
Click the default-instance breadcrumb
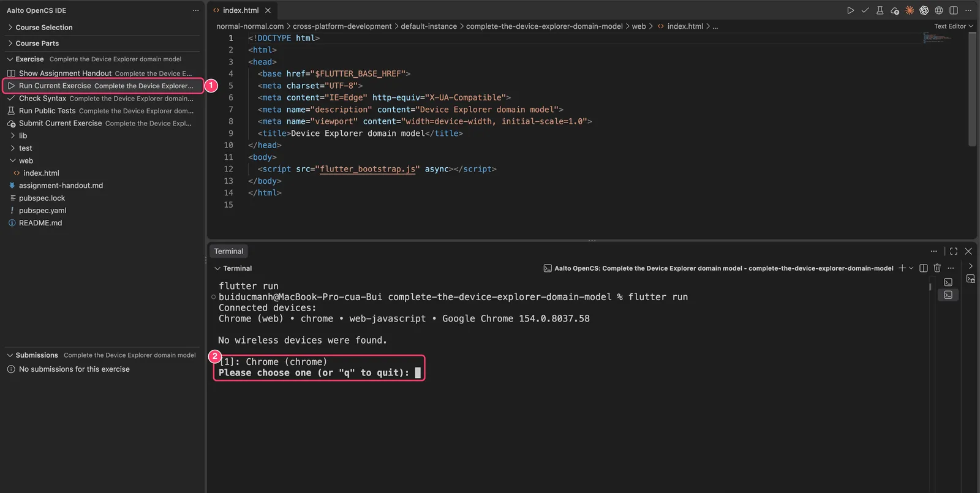[429, 26]
